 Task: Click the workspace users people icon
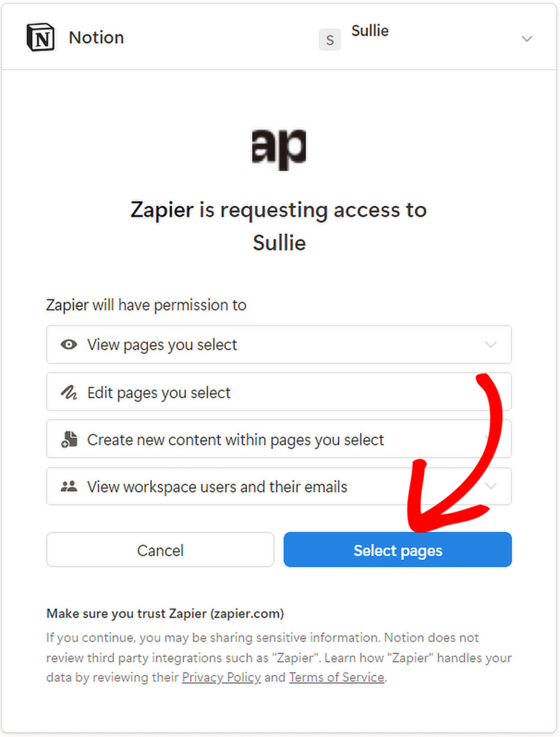tap(69, 487)
